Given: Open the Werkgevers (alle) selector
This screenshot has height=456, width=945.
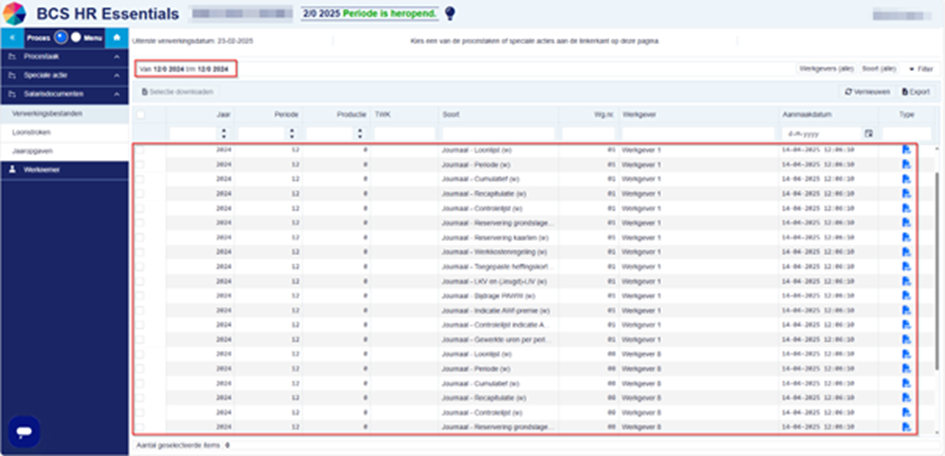Looking at the screenshot, I should (827, 69).
